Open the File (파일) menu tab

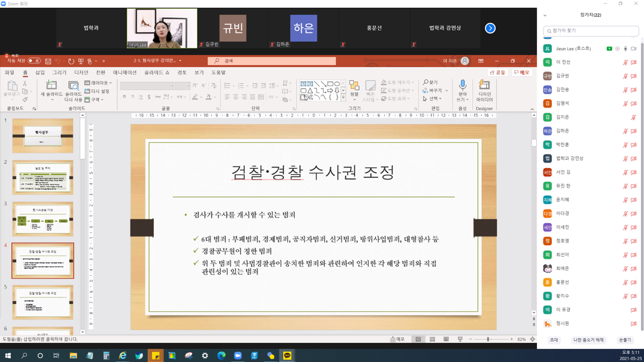(9, 72)
